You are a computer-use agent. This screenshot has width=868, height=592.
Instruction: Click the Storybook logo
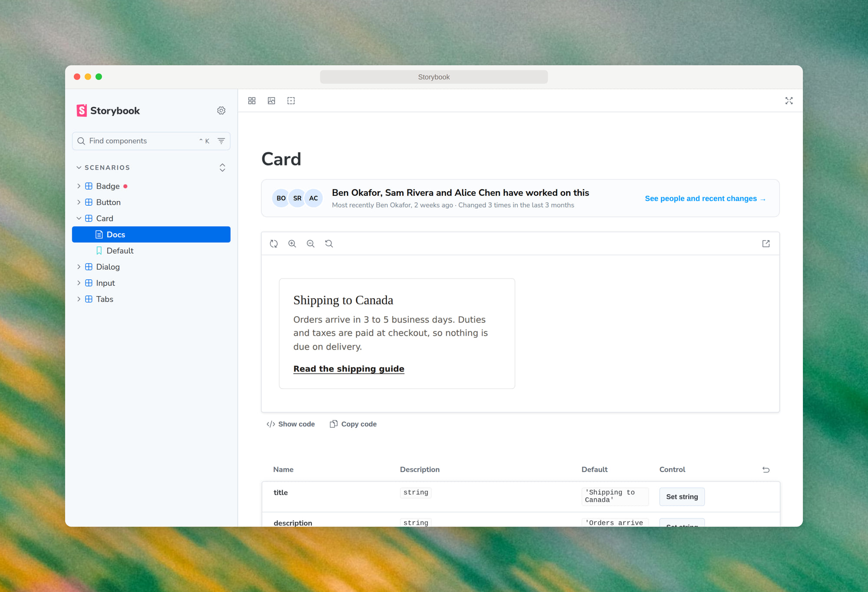(x=108, y=110)
